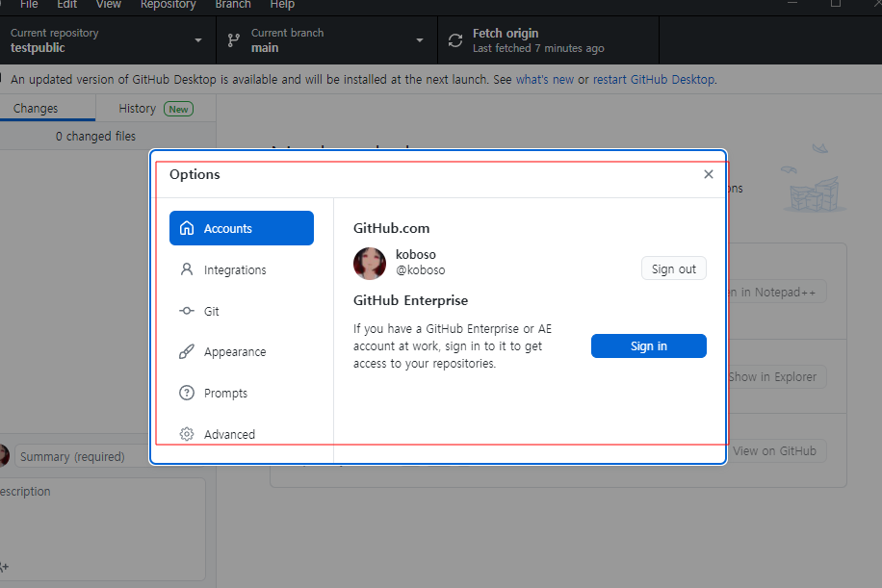Image resolution: width=882 pixels, height=588 pixels.
Task: Sign in to GitHub Enterprise
Action: point(649,345)
